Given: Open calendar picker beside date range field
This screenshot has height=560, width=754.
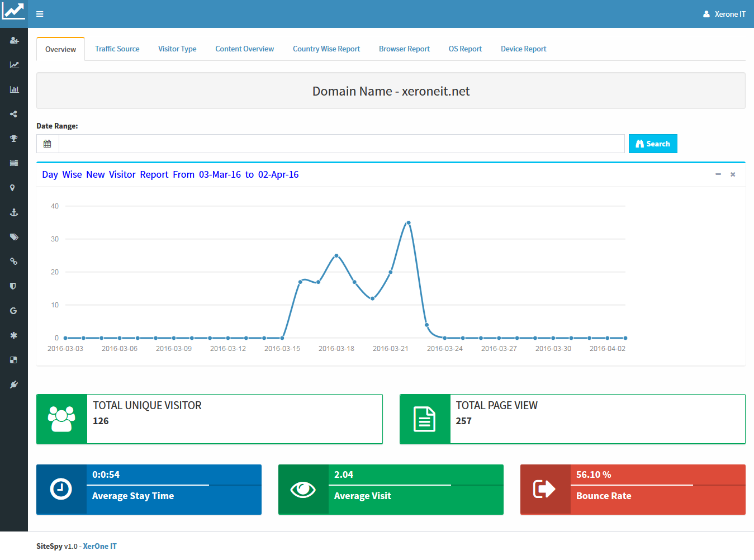Looking at the screenshot, I should click(48, 144).
